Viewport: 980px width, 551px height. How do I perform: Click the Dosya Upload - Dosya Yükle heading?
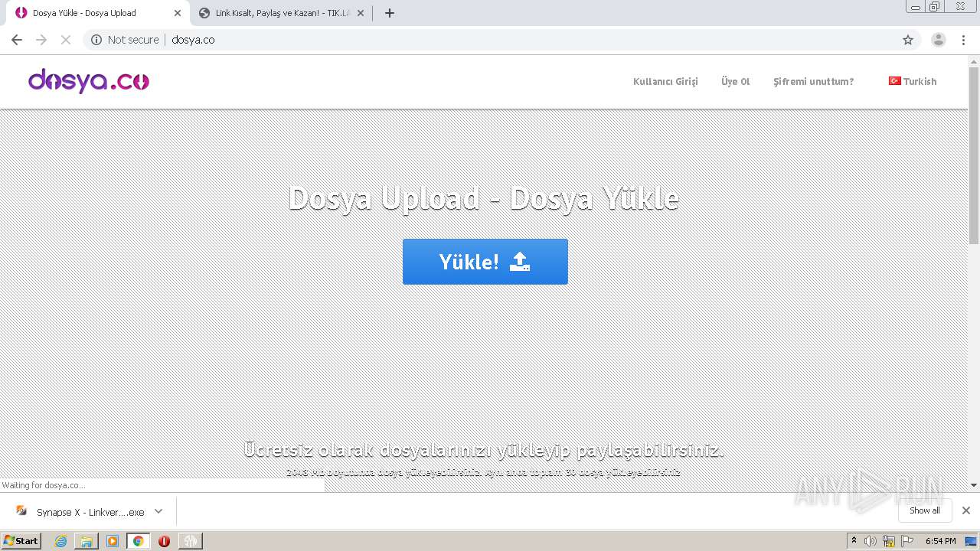click(484, 198)
